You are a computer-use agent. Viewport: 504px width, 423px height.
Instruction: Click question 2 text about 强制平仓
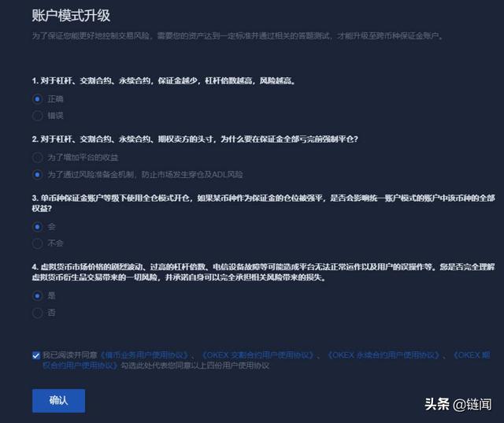(x=195, y=139)
